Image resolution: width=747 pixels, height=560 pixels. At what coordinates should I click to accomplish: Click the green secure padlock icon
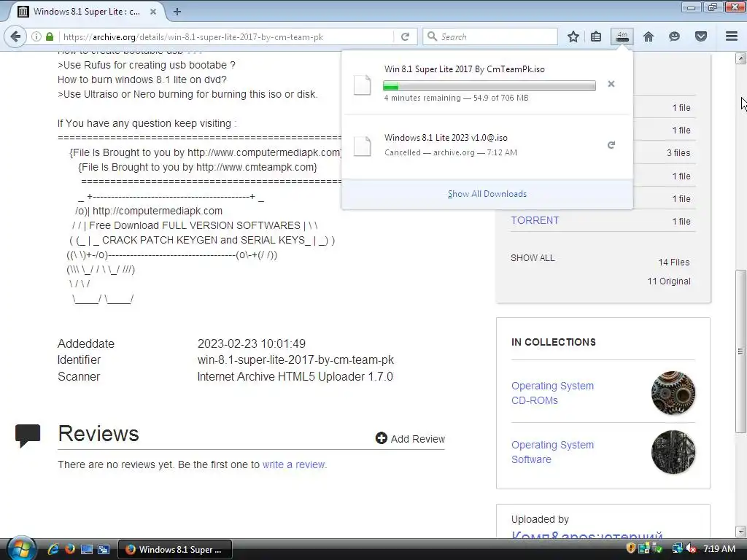[50, 36]
